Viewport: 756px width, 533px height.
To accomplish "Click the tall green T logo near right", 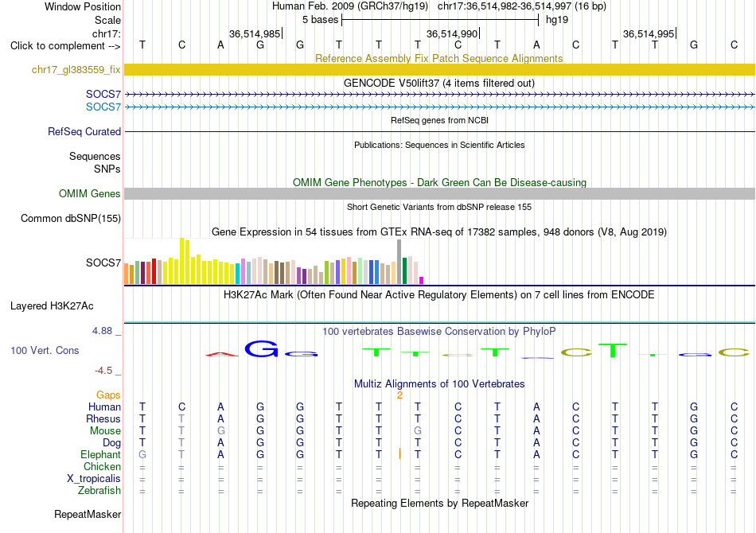I will tap(613, 350).
